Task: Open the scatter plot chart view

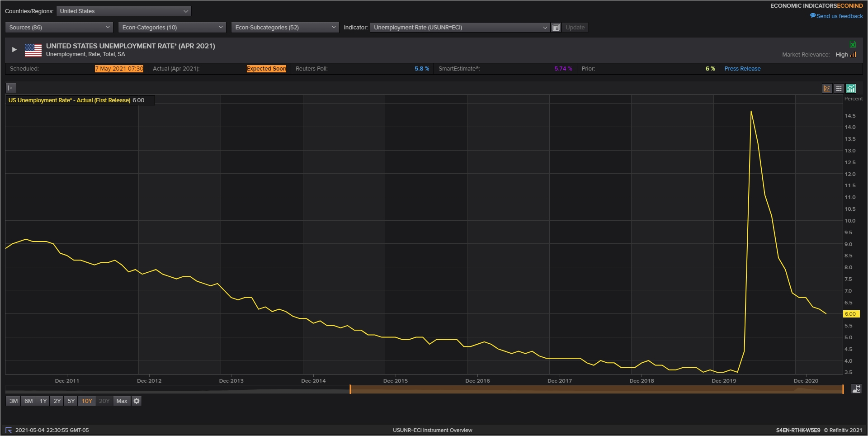Action: click(x=827, y=89)
